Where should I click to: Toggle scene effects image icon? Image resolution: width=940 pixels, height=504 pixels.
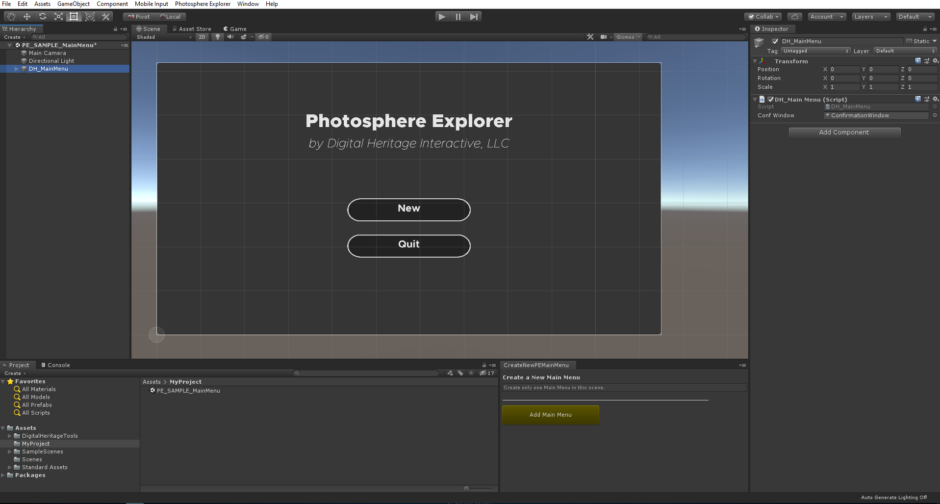point(243,37)
